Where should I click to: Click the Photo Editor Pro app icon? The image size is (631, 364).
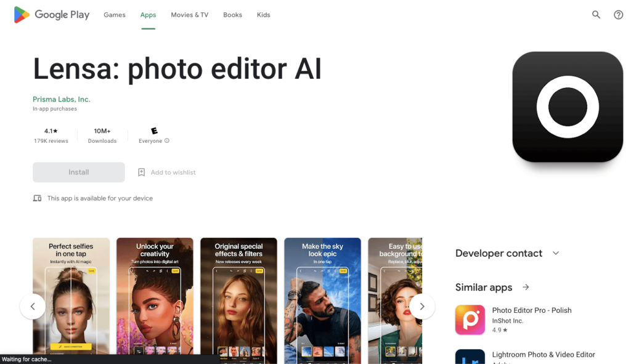tap(470, 320)
